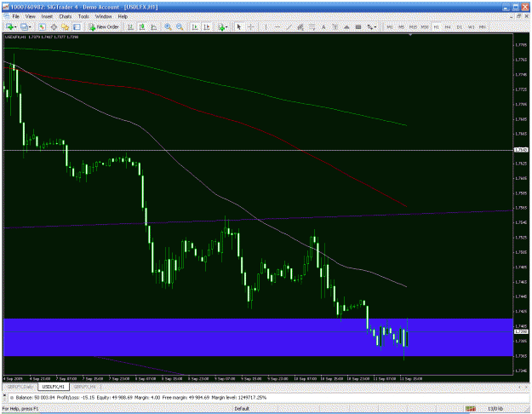
Task: Click the 'Default' profile in status bar
Action: point(242,409)
